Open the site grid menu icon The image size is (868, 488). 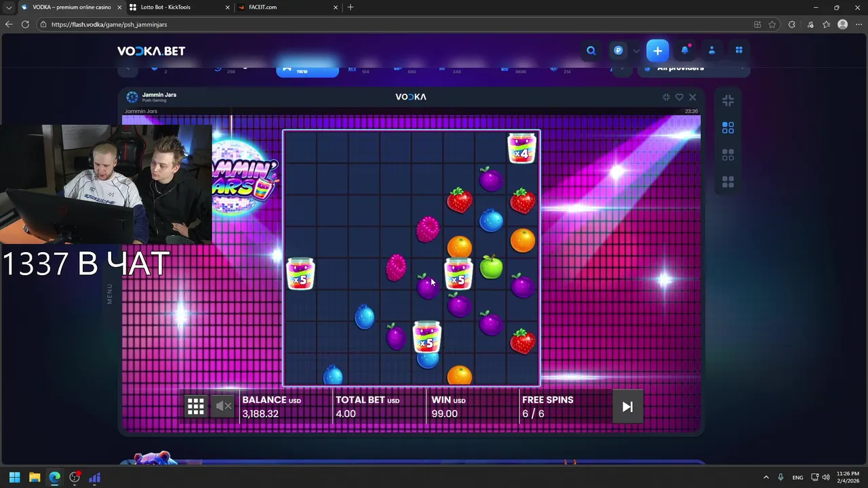[739, 50]
